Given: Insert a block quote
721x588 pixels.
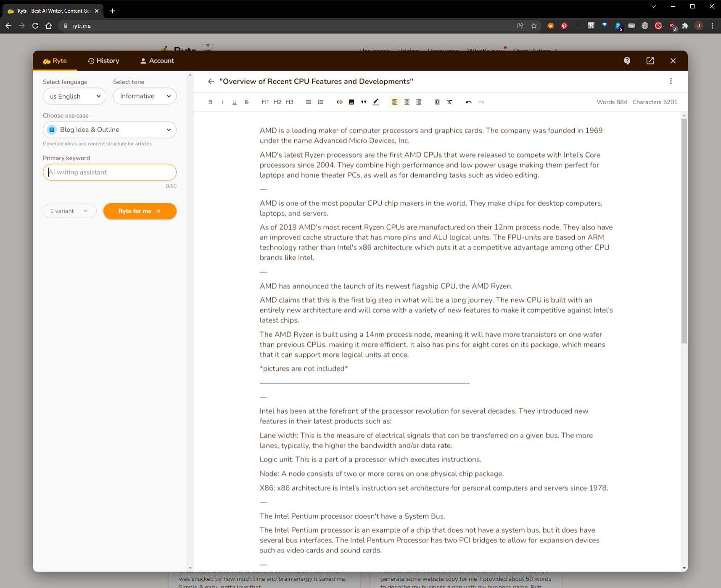Looking at the screenshot, I should click(364, 102).
